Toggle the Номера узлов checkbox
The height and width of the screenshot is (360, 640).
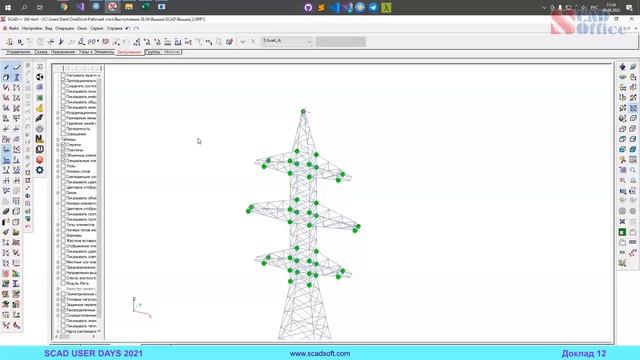[x=63, y=171]
